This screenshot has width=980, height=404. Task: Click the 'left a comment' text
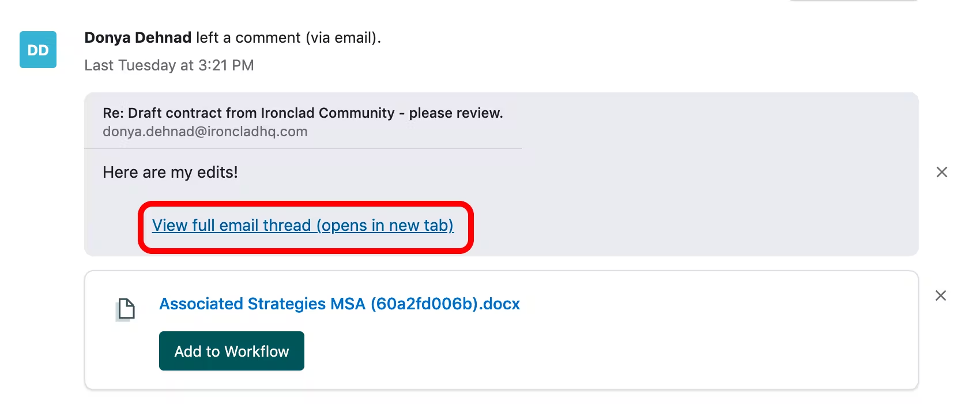248,38
